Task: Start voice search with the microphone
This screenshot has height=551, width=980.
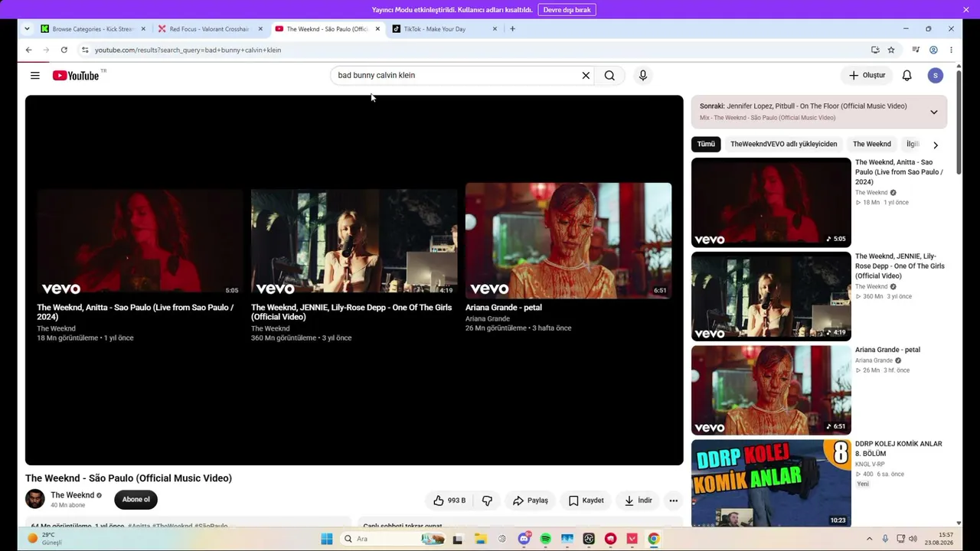Action: (643, 75)
